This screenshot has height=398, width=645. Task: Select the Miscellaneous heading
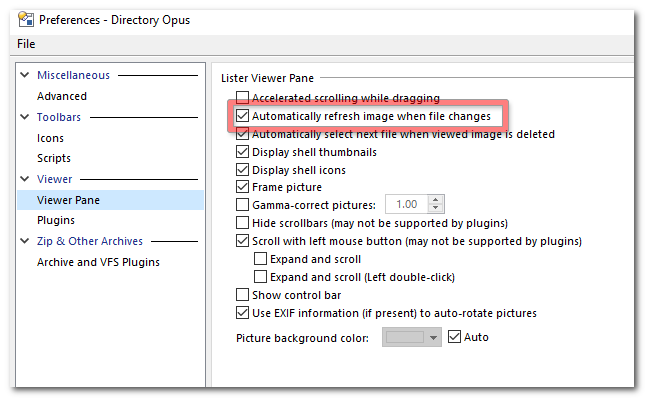pos(73,75)
